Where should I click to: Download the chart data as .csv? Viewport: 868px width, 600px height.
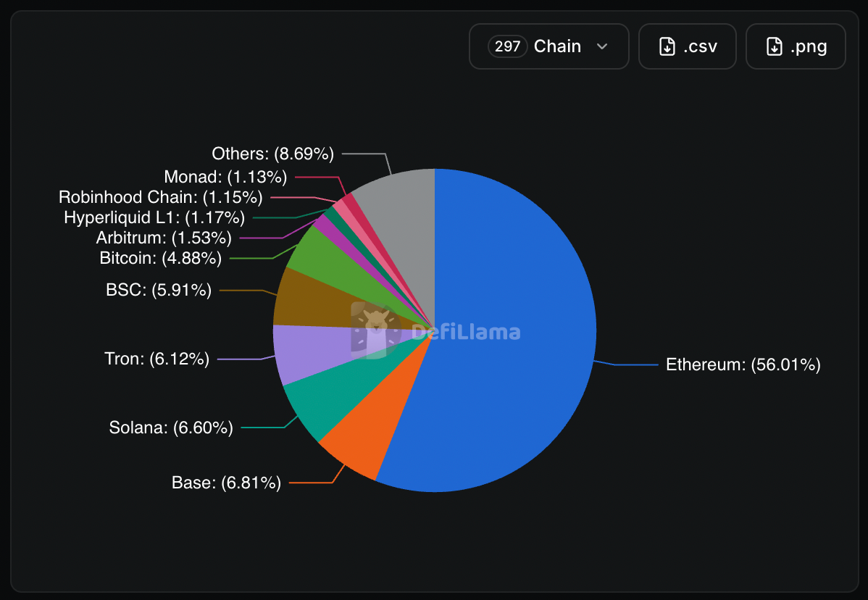pos(687,46)
